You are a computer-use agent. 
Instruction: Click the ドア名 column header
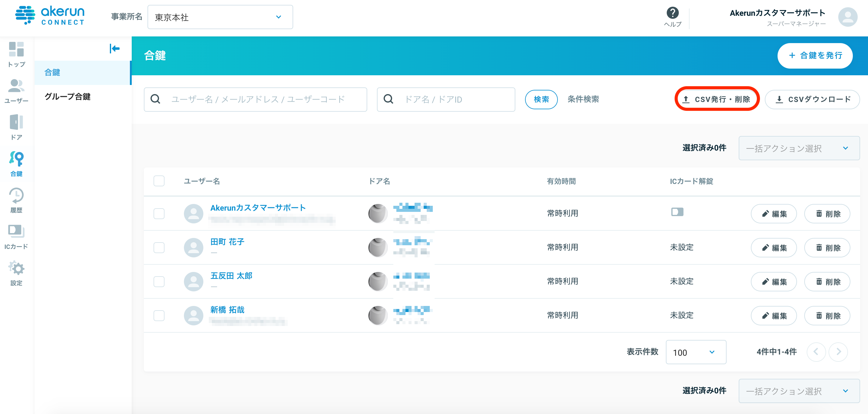tap(379, 181)
